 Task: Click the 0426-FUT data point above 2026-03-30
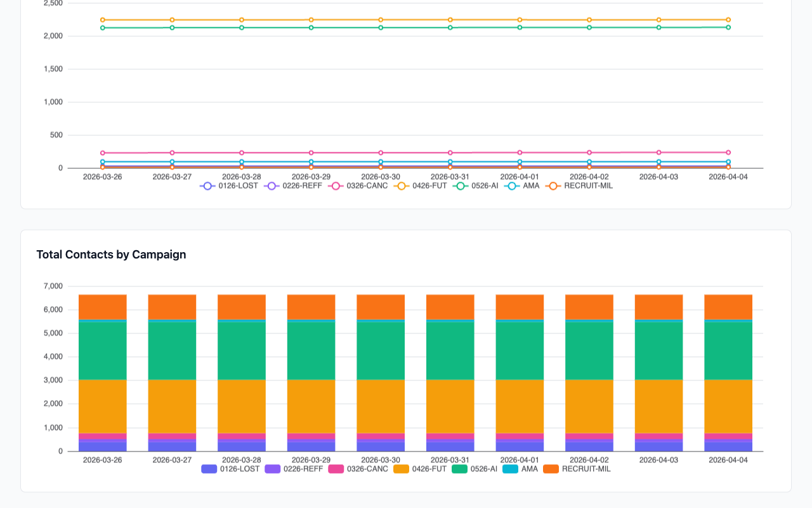click(x=381, y=19)
